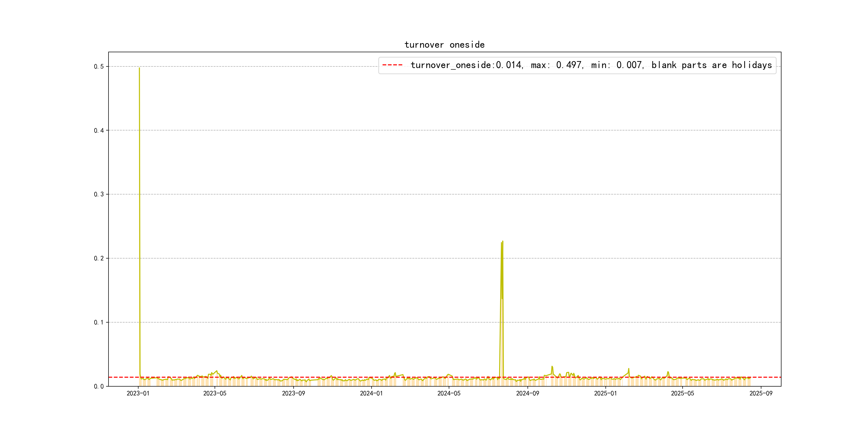The image size is (868, 434).
Task: Click the 0.0 y-axis tick label
Action: [x=99, y=387]
